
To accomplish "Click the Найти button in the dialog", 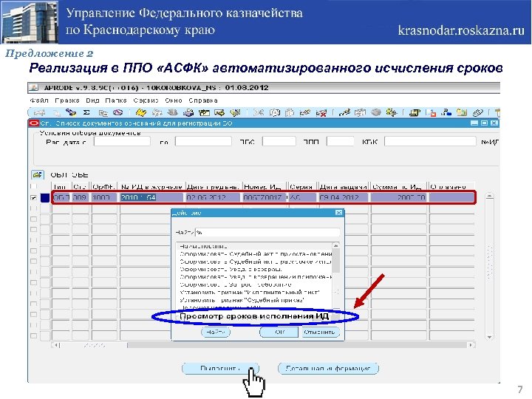I will click(x=216, y=332).
